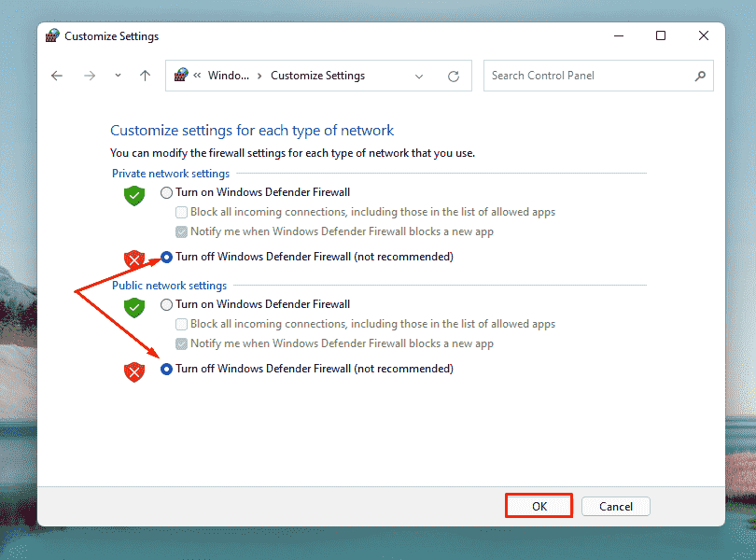Open recent locations dropdown arrow
This screenshot has height=560, width=756.
tap(118, 76)
